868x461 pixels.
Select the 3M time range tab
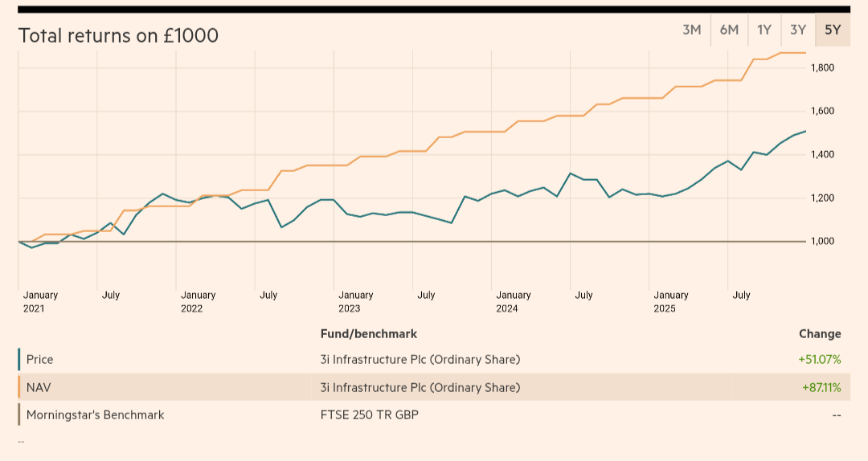(691, 30)
